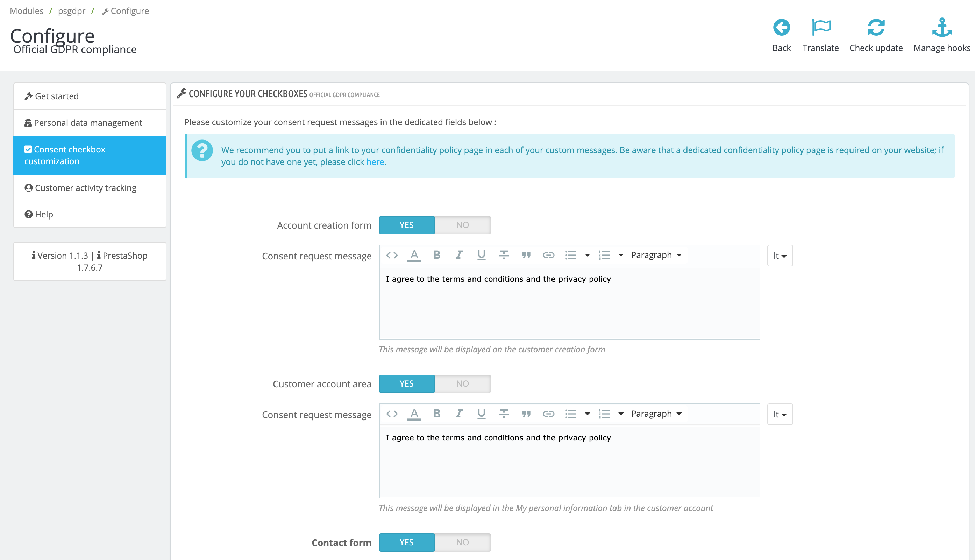Set Contact form toggle to NO
This screenshot has width=975, height=560.
pos(462,542)
